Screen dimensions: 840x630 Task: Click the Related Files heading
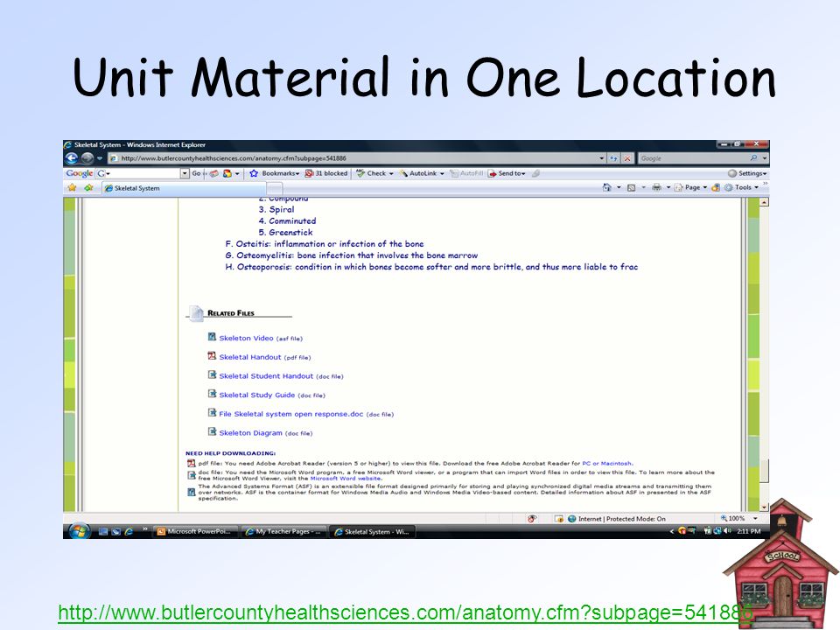pos(230,313)
